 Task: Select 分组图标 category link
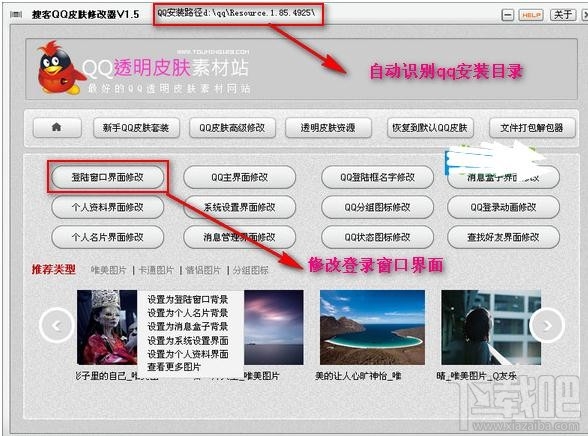(250, 270)
